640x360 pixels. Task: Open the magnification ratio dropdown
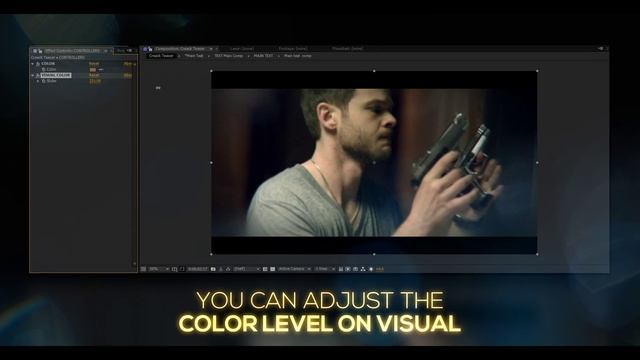point(159,269)
